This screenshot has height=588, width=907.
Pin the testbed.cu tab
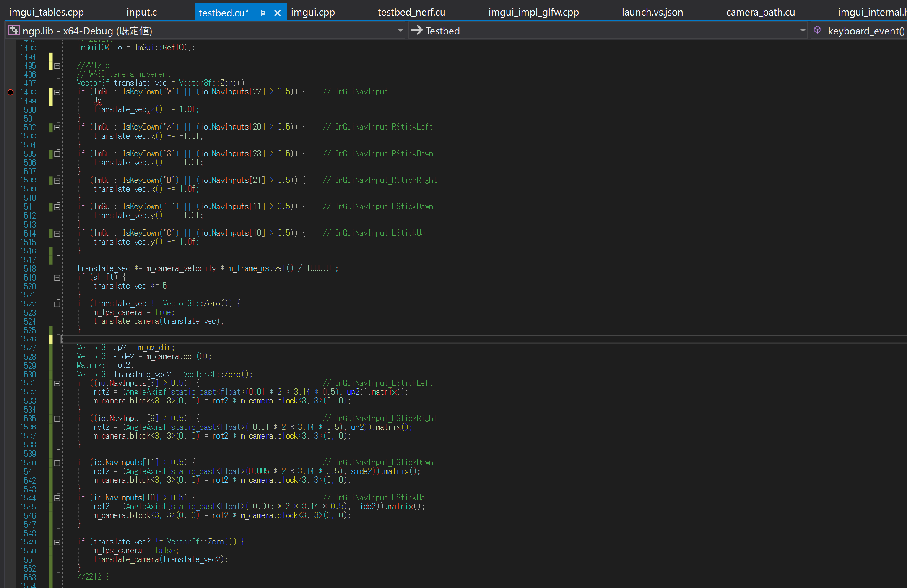262,13
